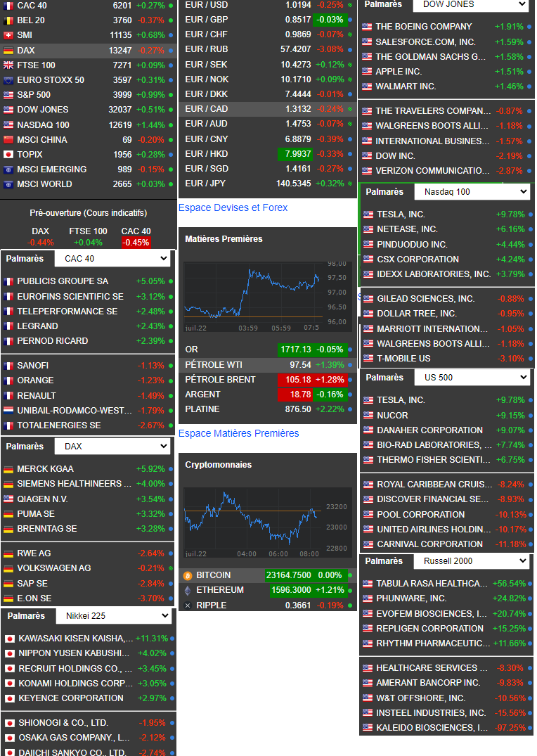The image size is (537, 756).
Task: Click the flag icon beside KAWASAKI KISEN KAISHA
Action: [x=10, y=639]
